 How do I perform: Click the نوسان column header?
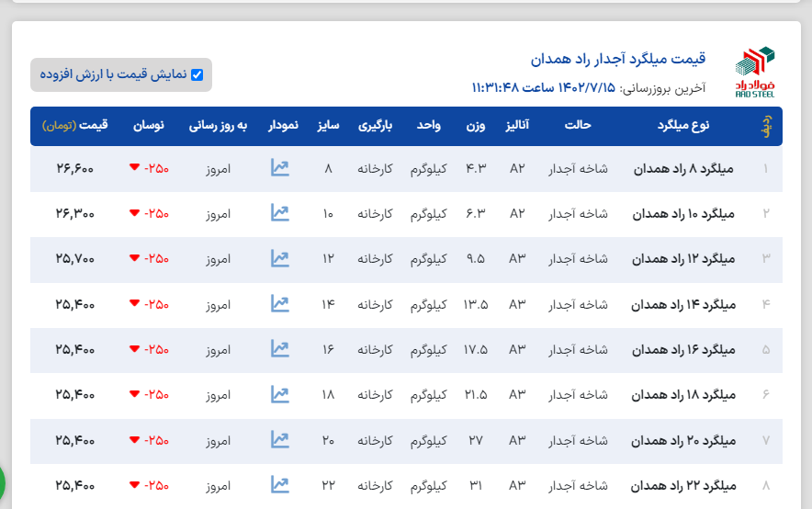point(149,125)
